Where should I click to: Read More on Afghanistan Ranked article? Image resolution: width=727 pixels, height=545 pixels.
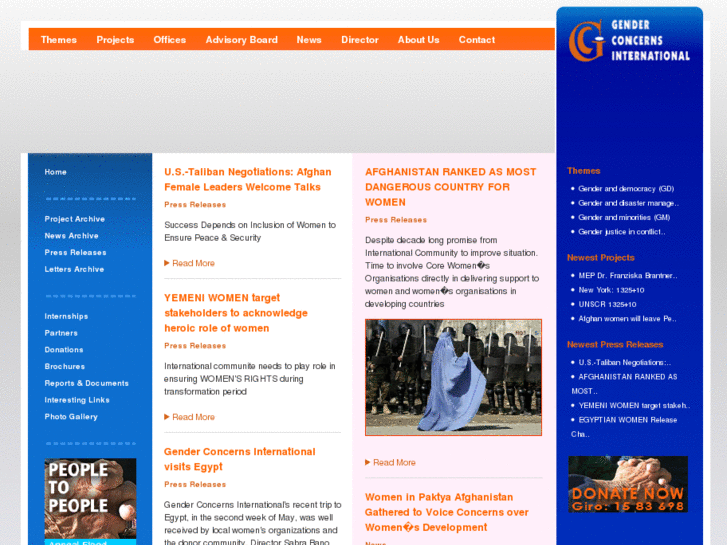(x=390, y=462)
